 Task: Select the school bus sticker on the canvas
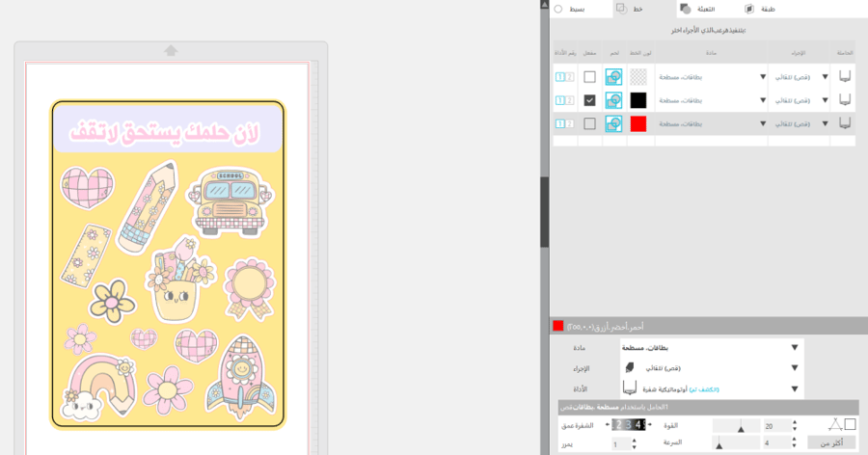click(x=231, y=203)
